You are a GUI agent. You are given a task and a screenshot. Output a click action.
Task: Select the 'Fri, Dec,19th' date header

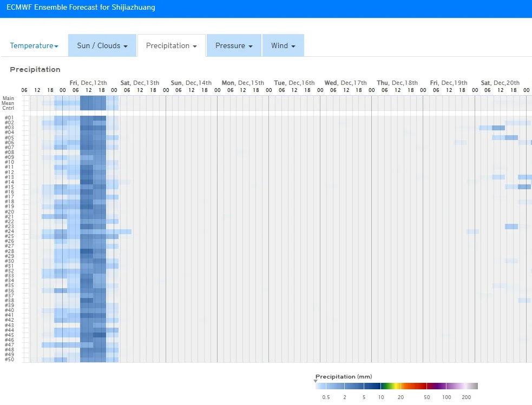pos(449,83)
